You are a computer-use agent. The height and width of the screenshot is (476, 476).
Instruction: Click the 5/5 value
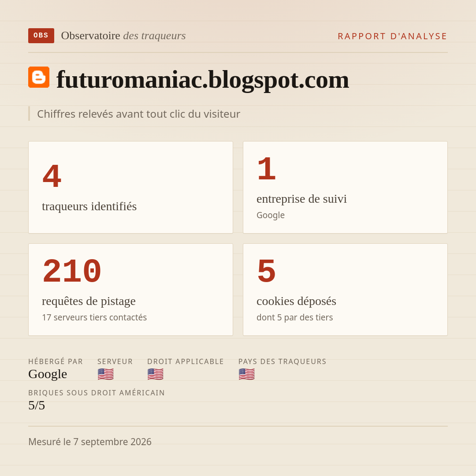coord(37,405)
